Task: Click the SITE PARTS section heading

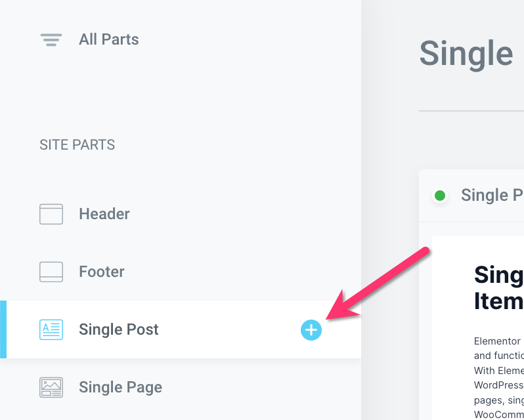Action: (77, 145)
